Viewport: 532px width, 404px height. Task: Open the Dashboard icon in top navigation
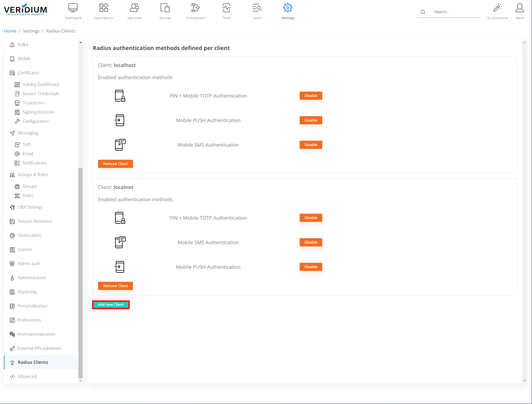click(x=73, y=8)
